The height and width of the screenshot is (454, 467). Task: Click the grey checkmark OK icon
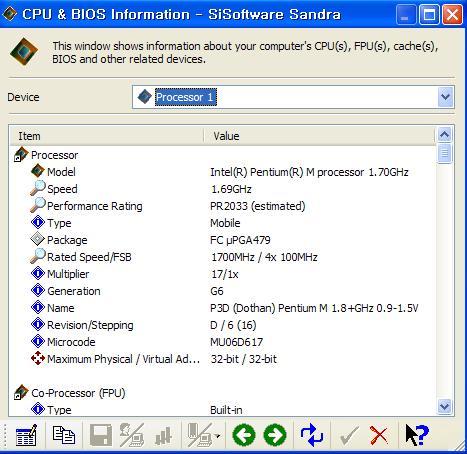coord(349,436)
